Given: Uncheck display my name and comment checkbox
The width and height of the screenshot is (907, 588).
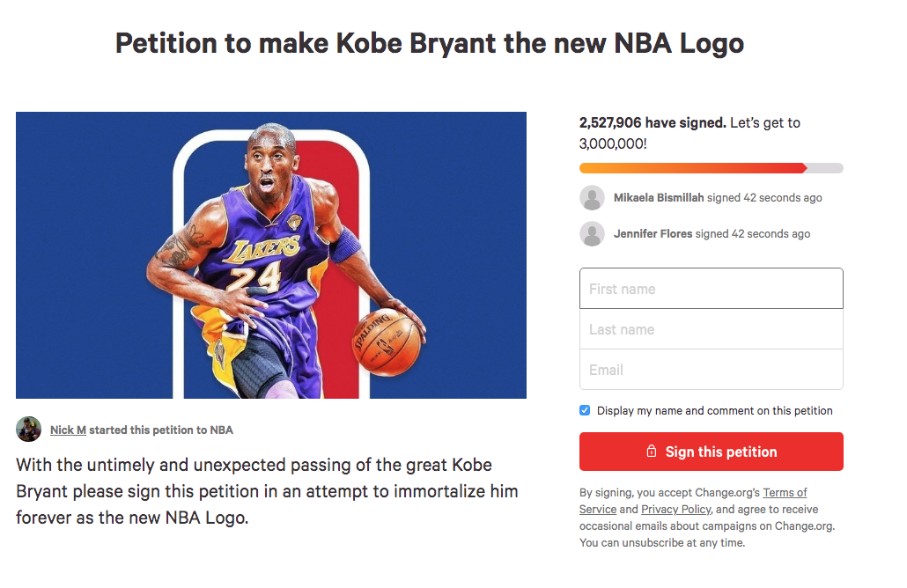Looking at the screenshot, I should (x=585, y=410).
